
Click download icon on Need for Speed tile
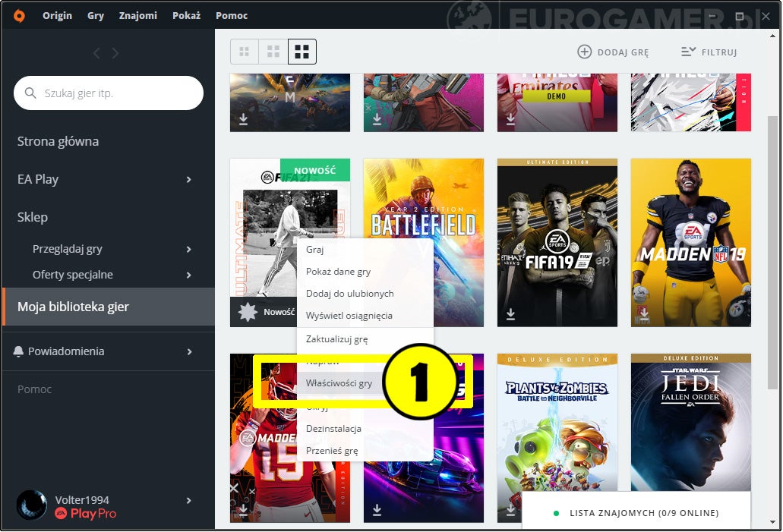tap(377, 509)
